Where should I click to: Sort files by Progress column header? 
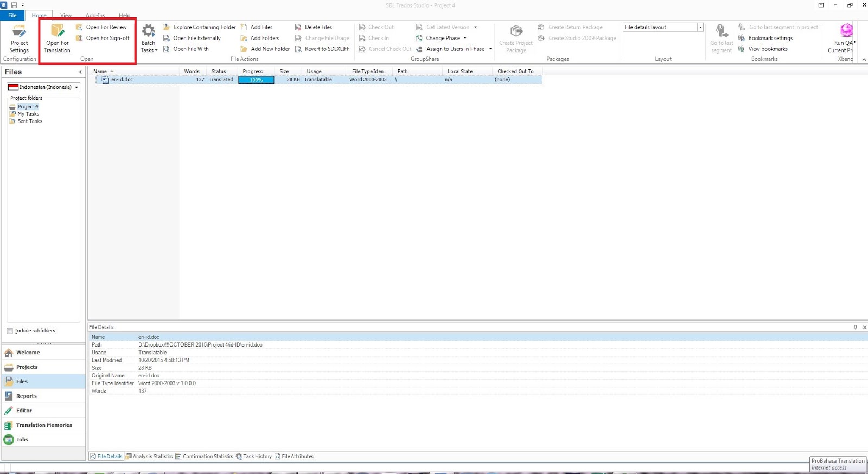pos(253,71)
